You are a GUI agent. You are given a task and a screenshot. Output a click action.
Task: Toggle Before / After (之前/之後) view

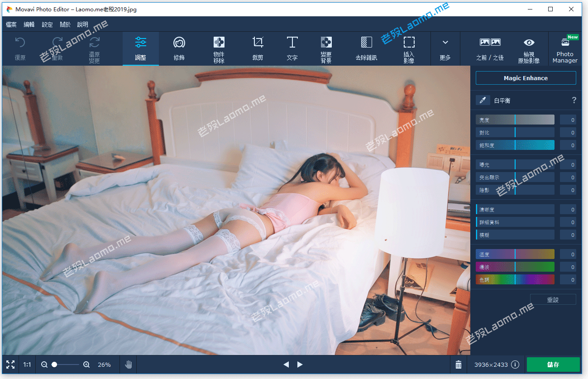point(490,49)
